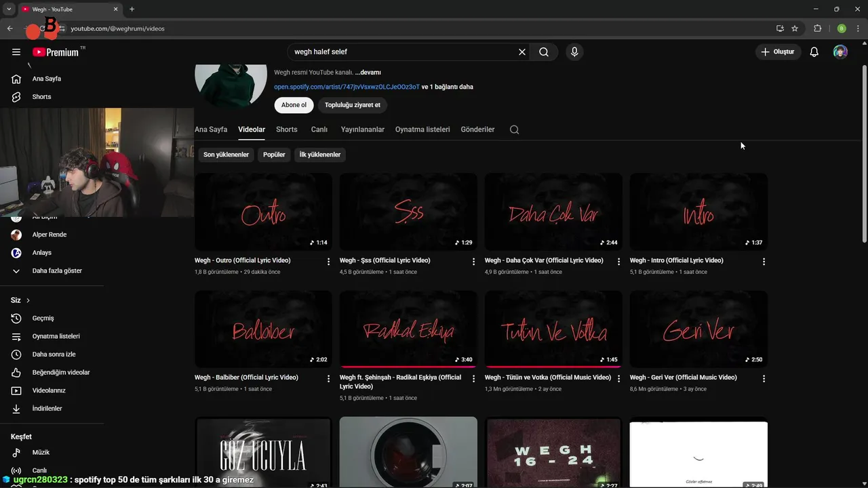Expand the Siz section chevron

(x=28, y=300)
